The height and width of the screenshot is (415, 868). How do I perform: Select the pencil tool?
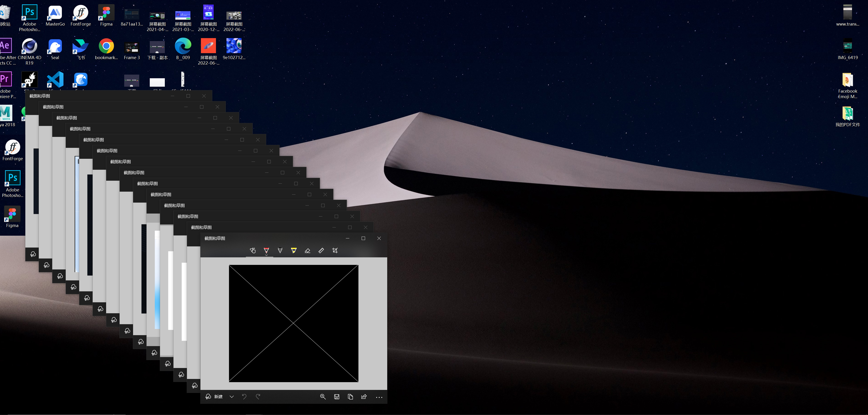pos(280,250)
